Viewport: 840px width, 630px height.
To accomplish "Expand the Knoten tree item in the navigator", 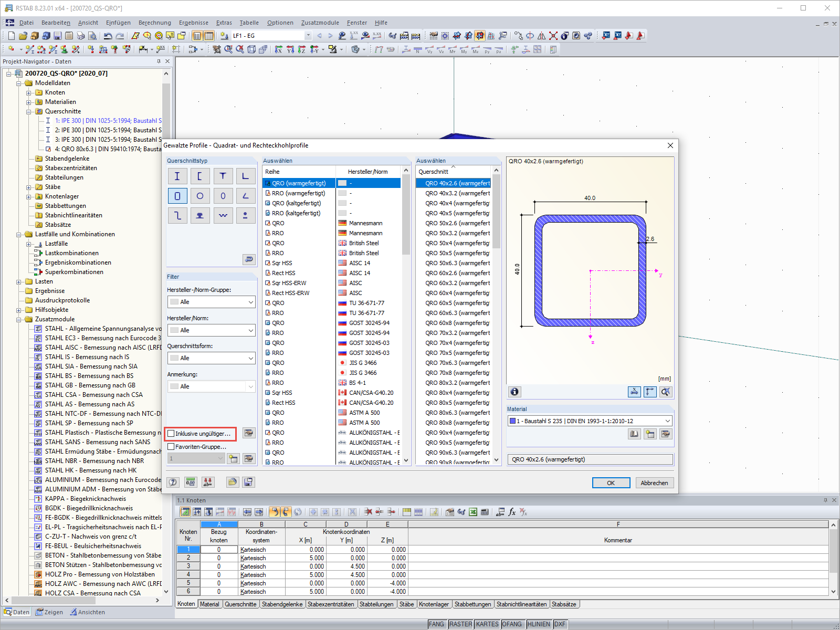I will tap(30, 92).
